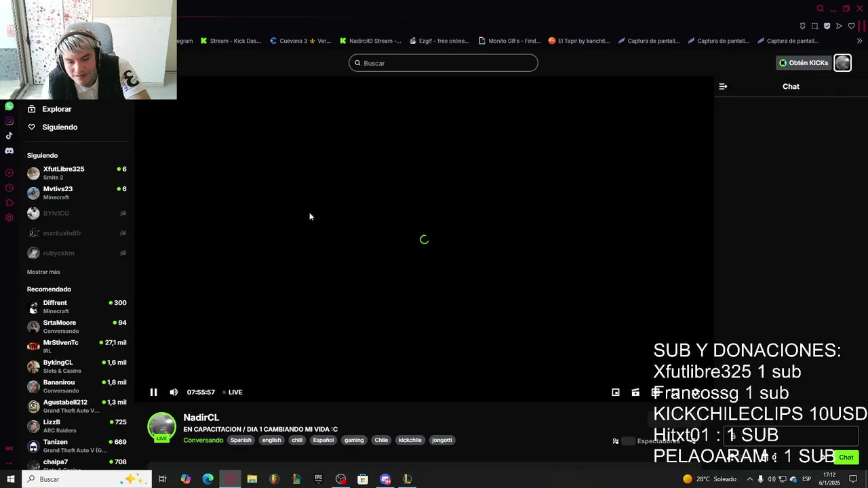Open recommended channel LizzB
This screenshot has width=868, height=488.
[77, 426]
